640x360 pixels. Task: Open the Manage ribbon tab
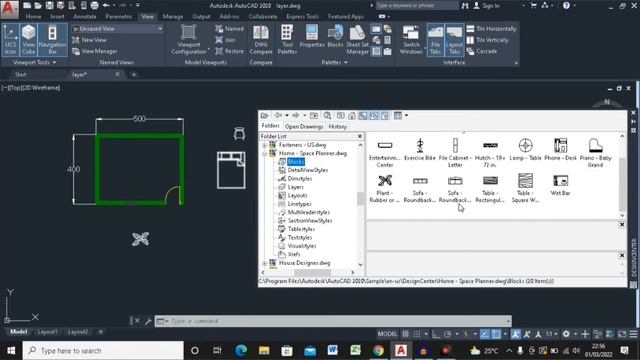[173, 17]
